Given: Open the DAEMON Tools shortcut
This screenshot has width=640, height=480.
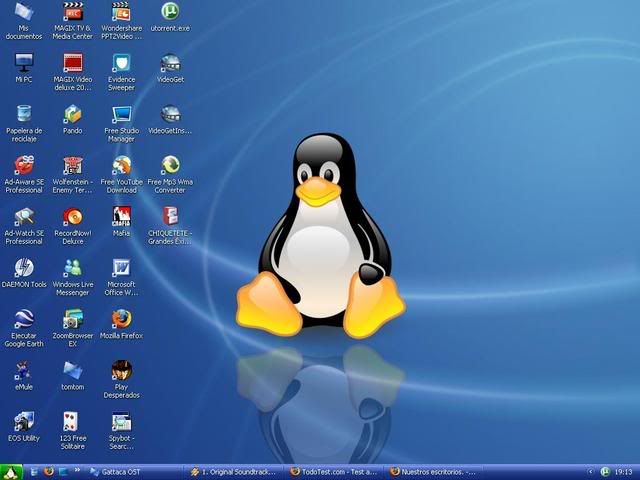Looking at the screenshot, I should tap(24, 268).
